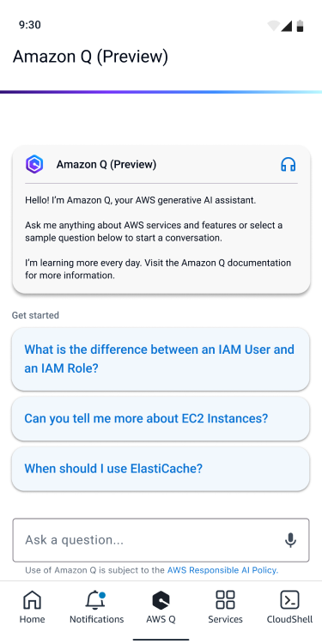Viewport: 322px width, 644px height.
Task: Choose the IAM User versus IAM Role question
Action: (x=161, y=359)
